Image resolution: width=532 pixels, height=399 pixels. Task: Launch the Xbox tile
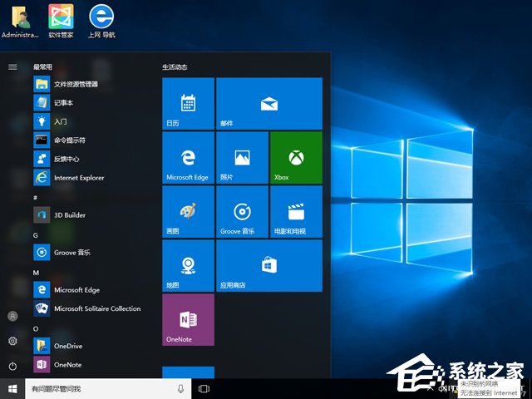[x=295, y=157]
